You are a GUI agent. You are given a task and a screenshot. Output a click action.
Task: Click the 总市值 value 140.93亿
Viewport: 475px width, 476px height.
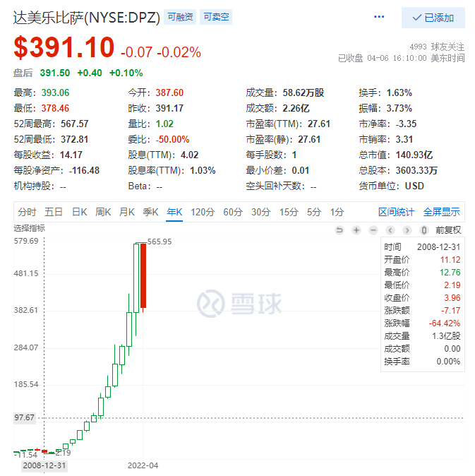point(414,155)
